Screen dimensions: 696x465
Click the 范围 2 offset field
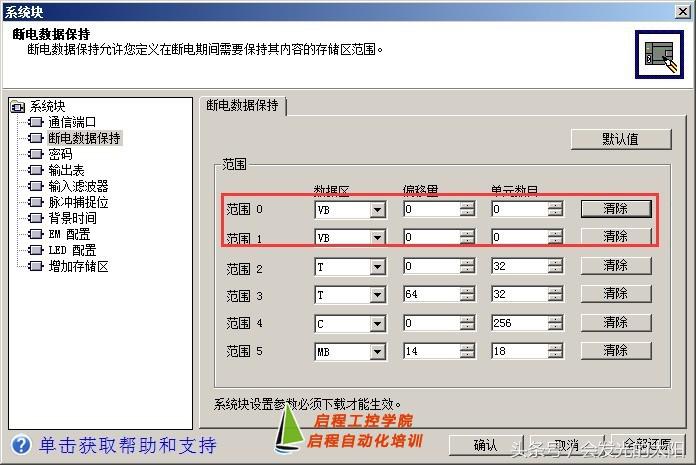coord(431,266)
